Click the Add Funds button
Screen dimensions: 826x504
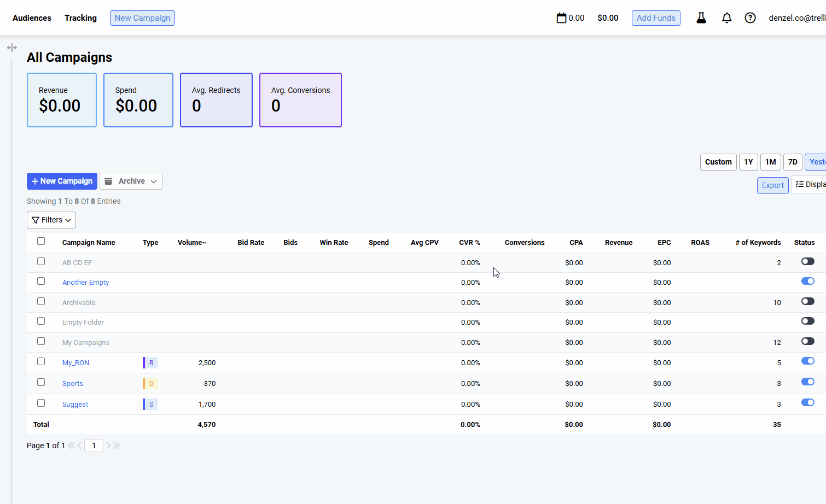656,18
